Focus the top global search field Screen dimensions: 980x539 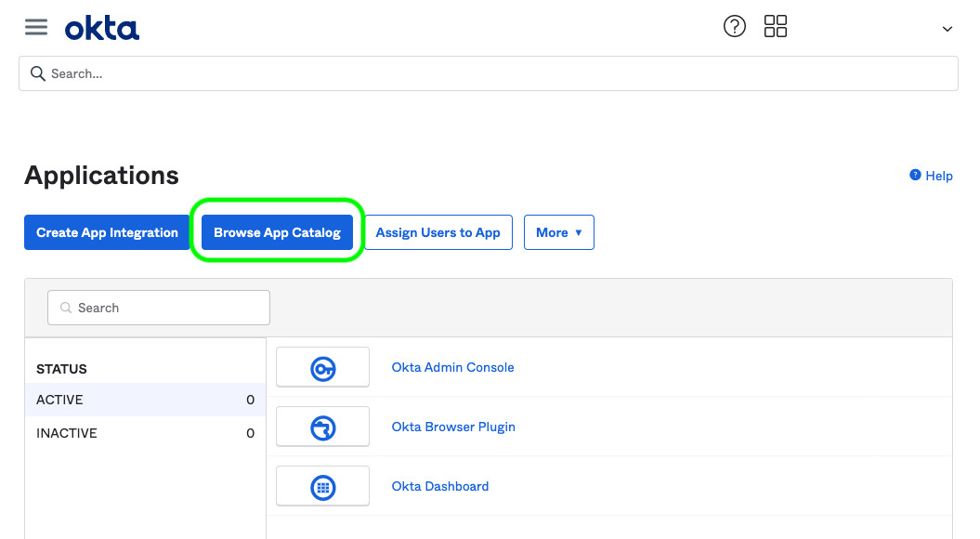pyautogui.click(x=488, y=73)
